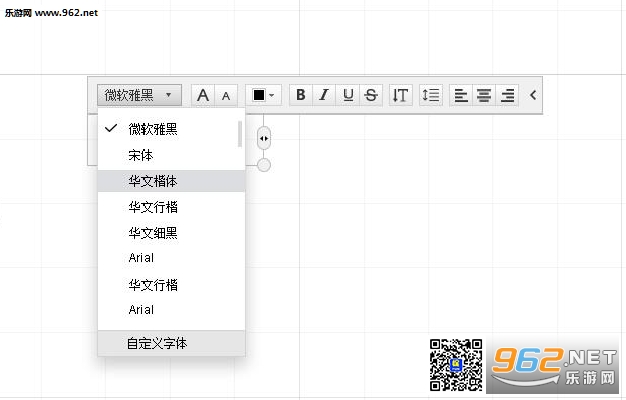
Task: Click the font list scrollbar thumb
Action: tap(240, 134)
